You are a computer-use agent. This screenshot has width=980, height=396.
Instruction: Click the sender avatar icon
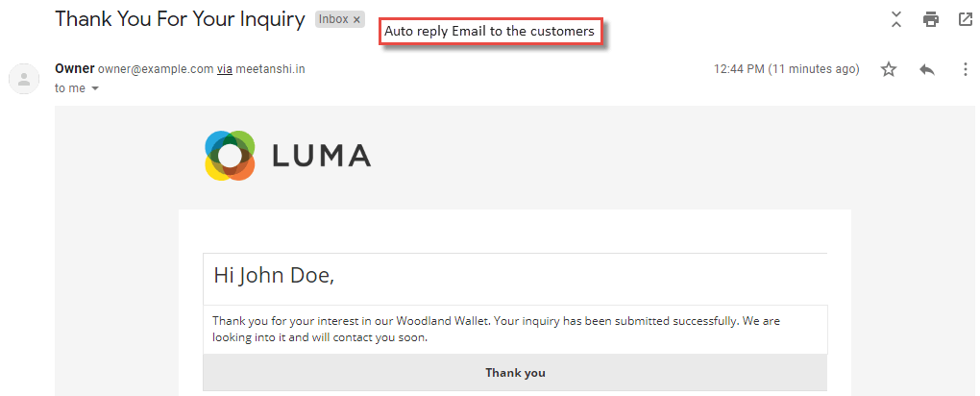24,79
